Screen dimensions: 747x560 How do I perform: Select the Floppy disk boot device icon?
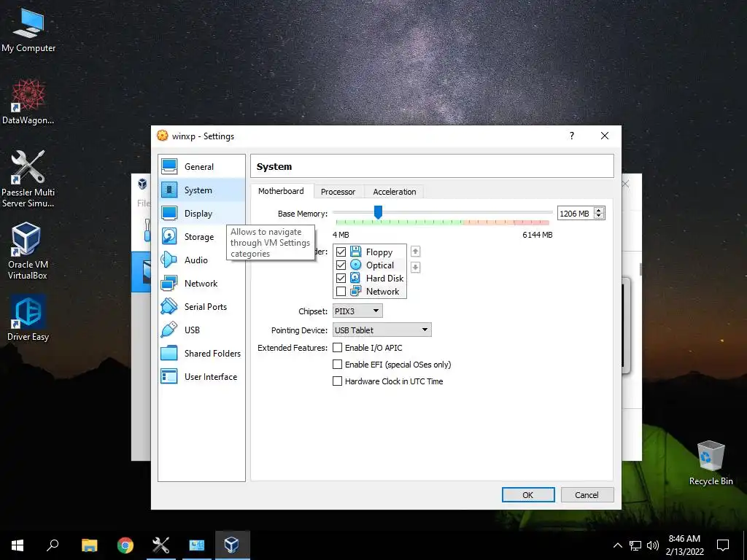click(356, 252)
